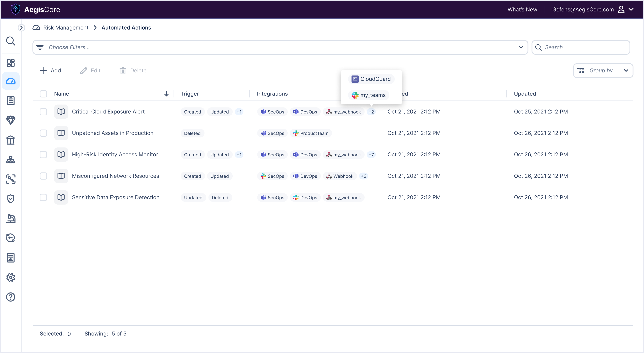Select my_teams in the integrations popup
Image resolution: width=644 pixels, height=353 pixels.
tap(368, 95)
